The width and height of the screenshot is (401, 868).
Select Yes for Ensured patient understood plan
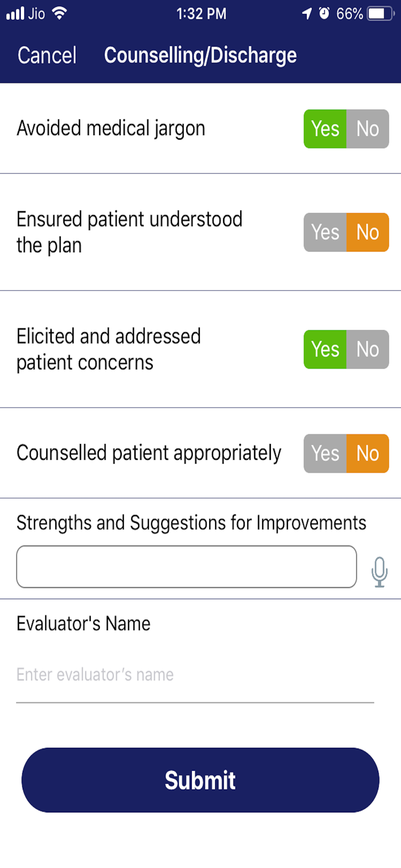pos(325,232)
